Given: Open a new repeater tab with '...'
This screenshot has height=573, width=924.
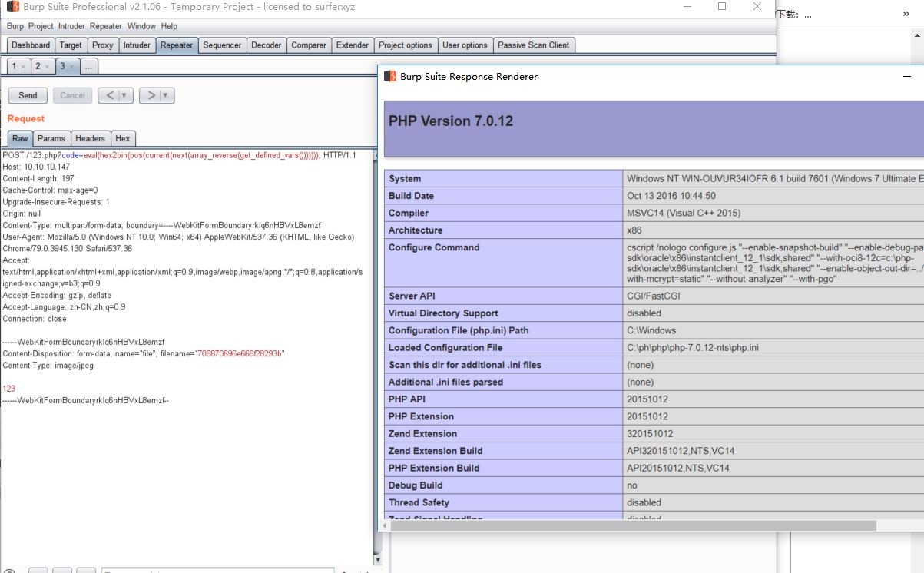Looking at the screenshot, I should coord(88,67).
